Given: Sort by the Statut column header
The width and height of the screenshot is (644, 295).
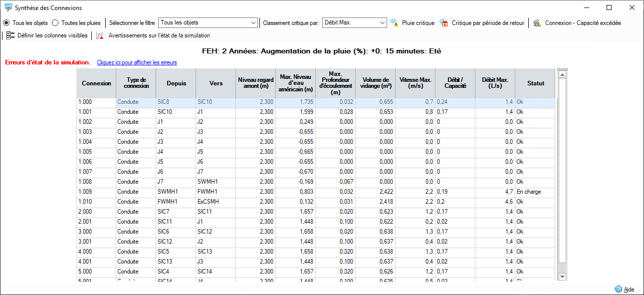Looking at the screenshot, I should (535, 83).
